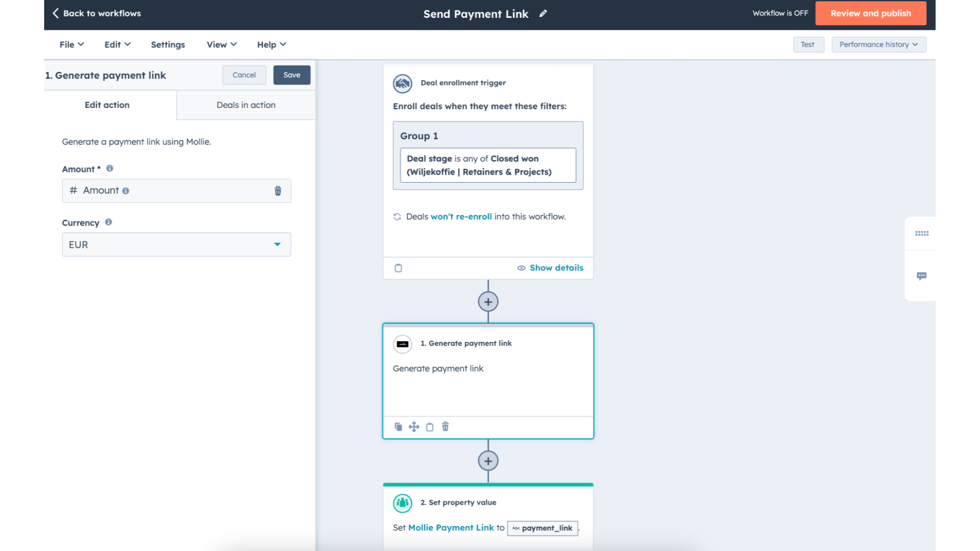The image size is (980, 551).
Task: Open the comments icon on right sidebar
Action: click(x=922, y=276)
